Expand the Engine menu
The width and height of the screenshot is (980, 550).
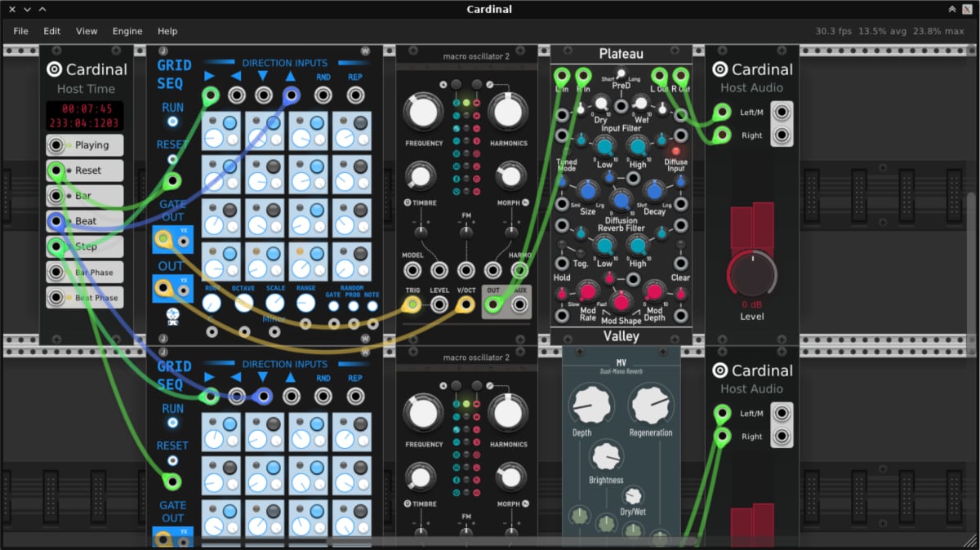(x=127, y=31)
